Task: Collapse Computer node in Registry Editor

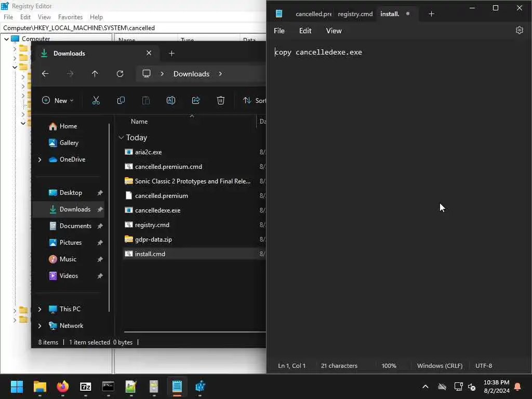Action: click(6, 38)
